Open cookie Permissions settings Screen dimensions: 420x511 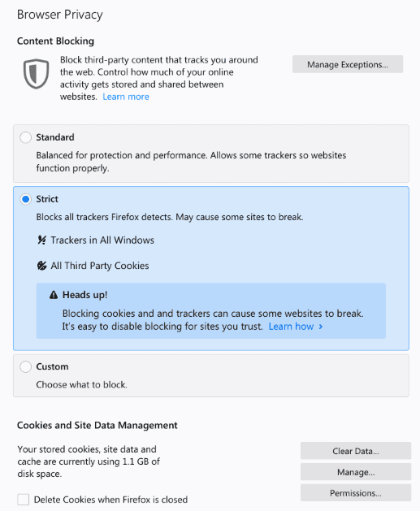[x=356, y=493]
